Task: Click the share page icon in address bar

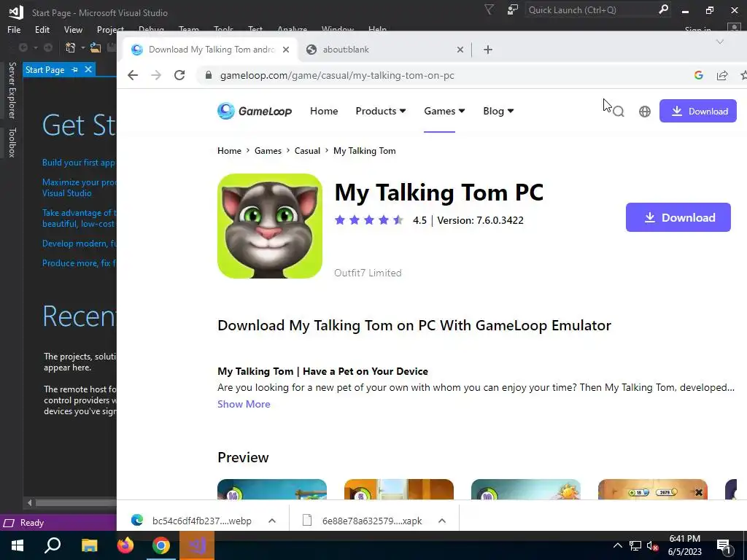Action: click(722, 75)
